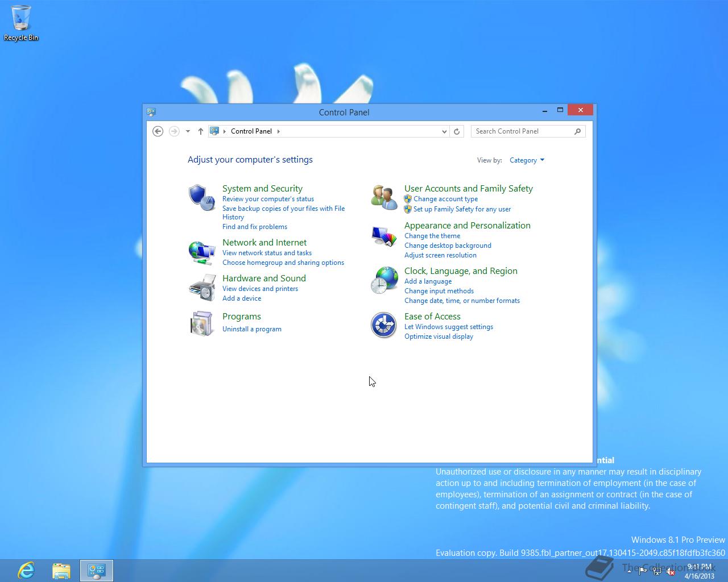This screenshot has width=728, height=582.
Task: Open Appearance and Personalization category
Action: point(468,226)
